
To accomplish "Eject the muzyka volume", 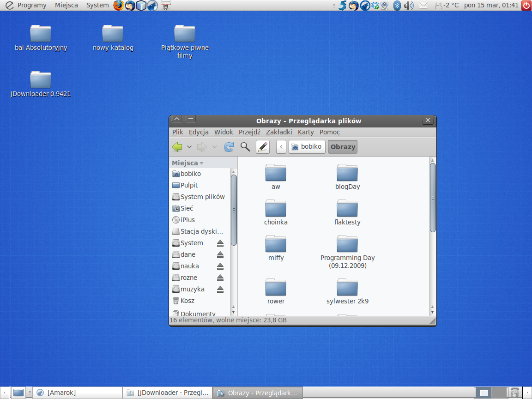I will 220,289.
